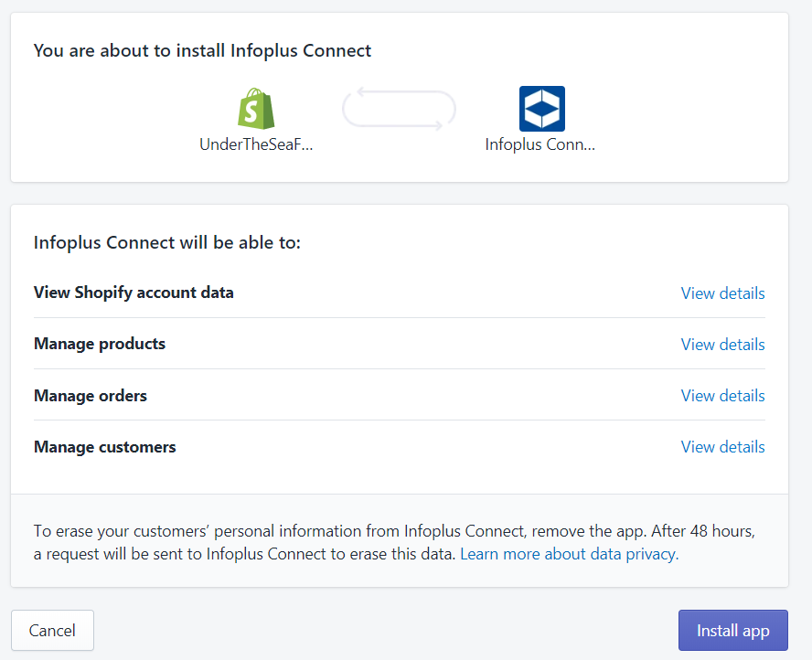The height and width of the screenshot is (660, 812).
Task: View details for Manage products
Action: coord(722,345)
